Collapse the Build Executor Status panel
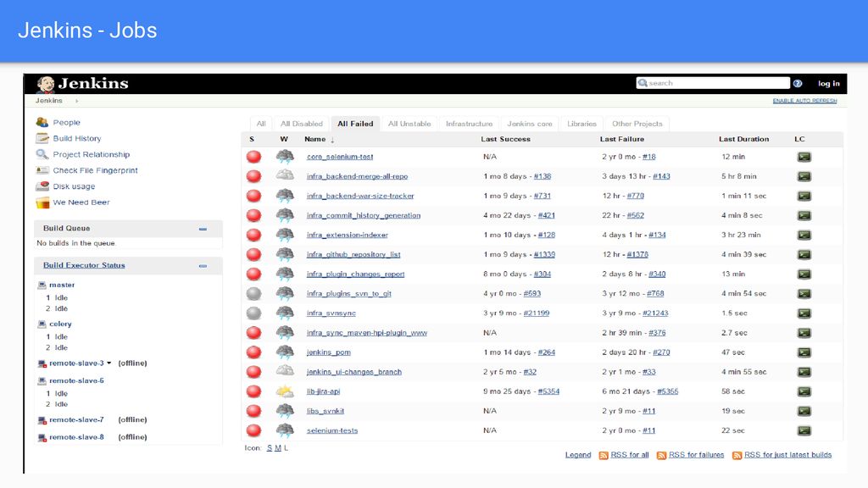The width and height of the screenshot is (868, 488). pos(203,265)
